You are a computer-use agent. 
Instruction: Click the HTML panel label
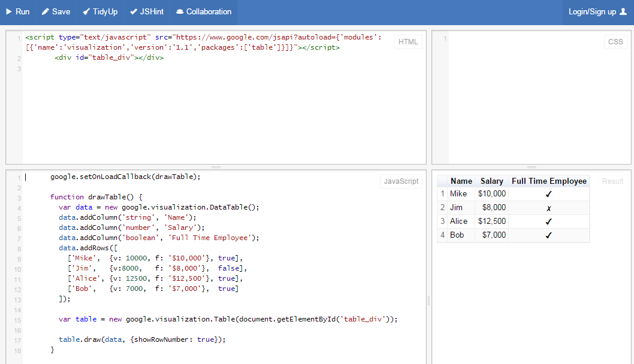tap(408, 42)
